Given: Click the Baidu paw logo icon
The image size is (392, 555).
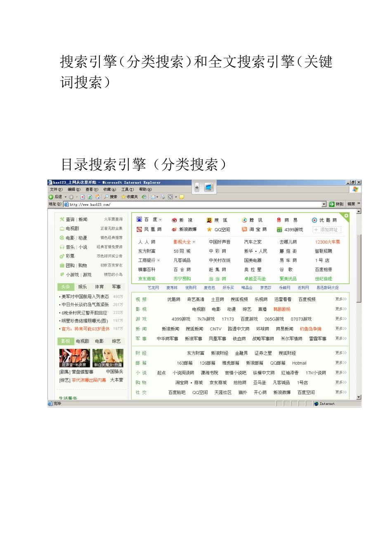Looking at the screenshot, I should click(x=139, y=220).
